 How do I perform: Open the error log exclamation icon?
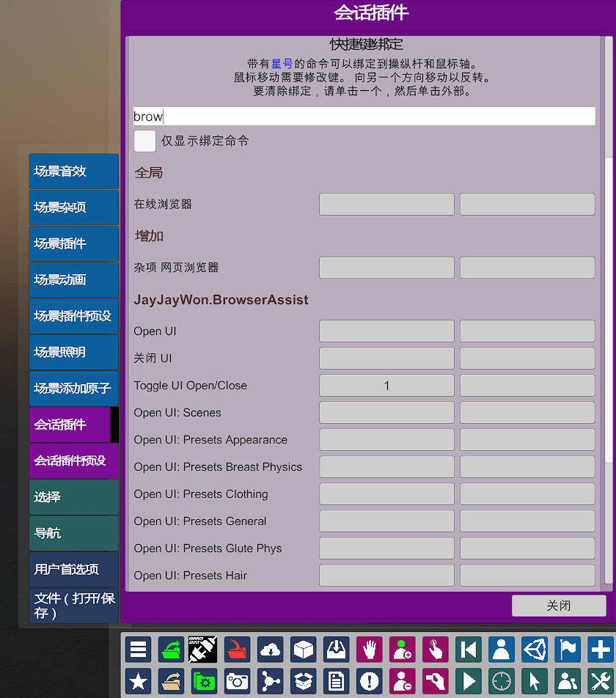click(369, 681)
